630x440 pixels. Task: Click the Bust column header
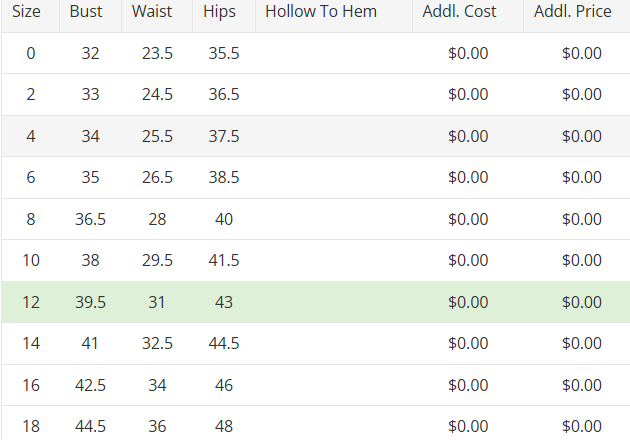(86, 12)
